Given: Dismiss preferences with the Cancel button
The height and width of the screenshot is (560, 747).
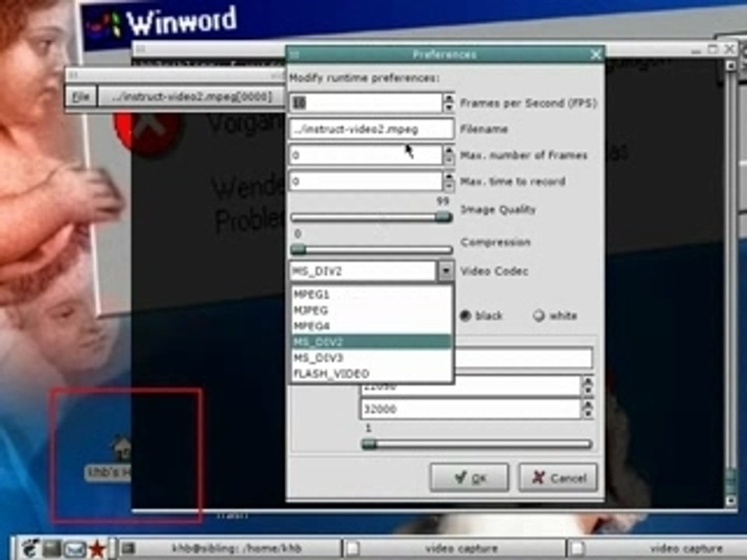Looking at the screenshot, I should [x=557, y=477].
